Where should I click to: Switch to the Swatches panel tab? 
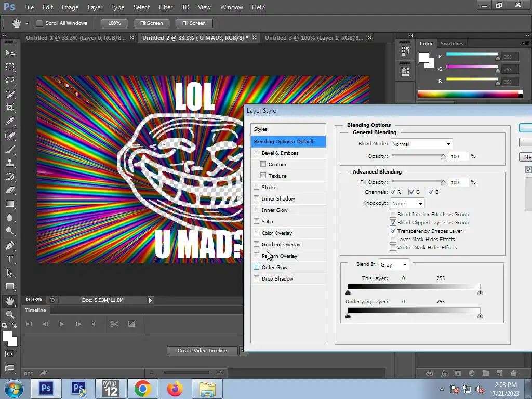click(451, 44)
